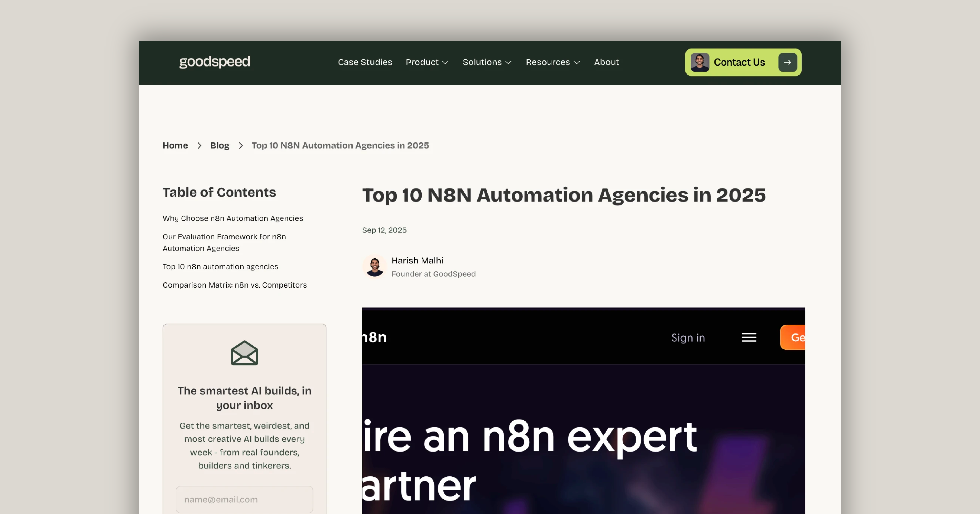Click the Sep 12, 2025 date
This screenshot has height=514, width=980.
click(384, 230)
